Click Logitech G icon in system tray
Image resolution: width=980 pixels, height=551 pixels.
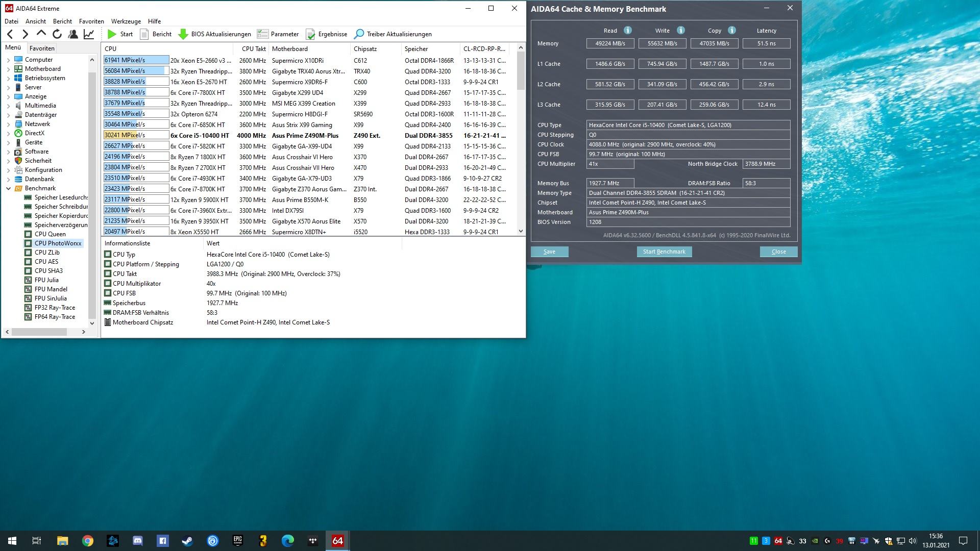827,541
